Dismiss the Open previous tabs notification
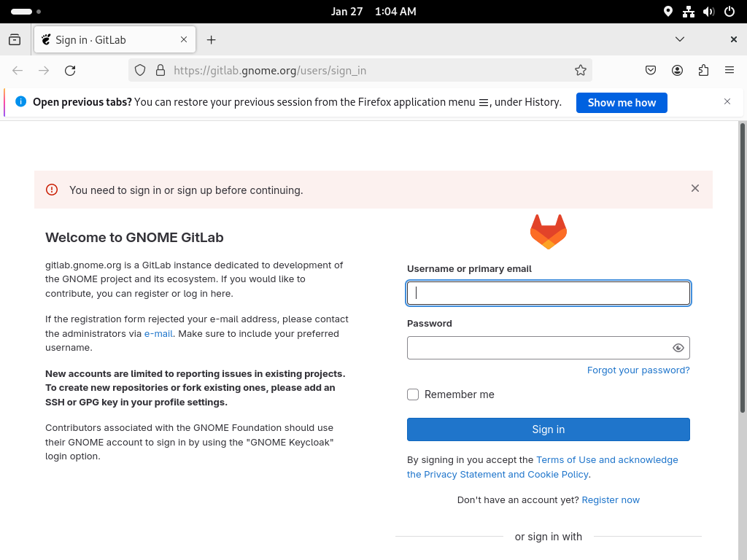The height and width of the screenshot is (560, 747). [x=727, y=101]
